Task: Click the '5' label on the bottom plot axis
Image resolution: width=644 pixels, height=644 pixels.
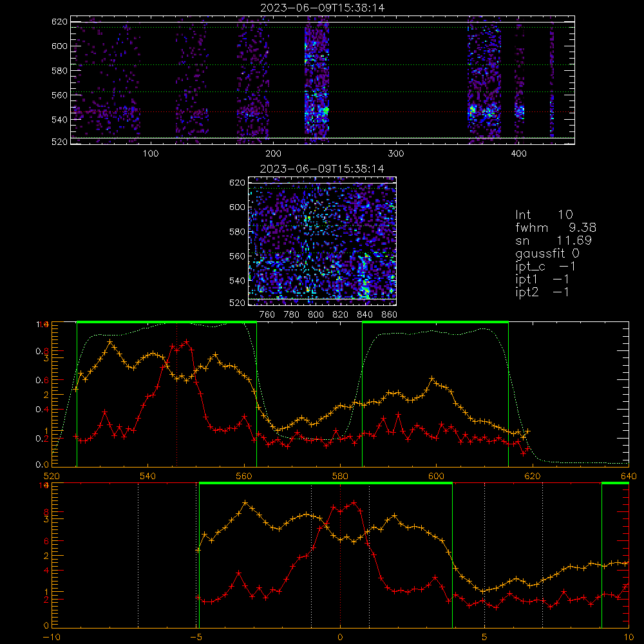Action: pos(485,637)
